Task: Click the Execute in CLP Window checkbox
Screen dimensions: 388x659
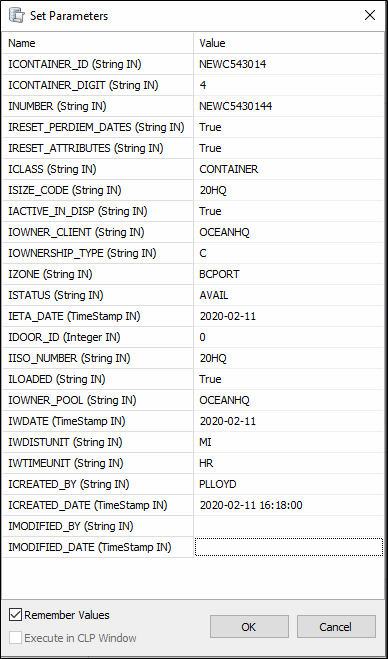Action: coord(16,638)
